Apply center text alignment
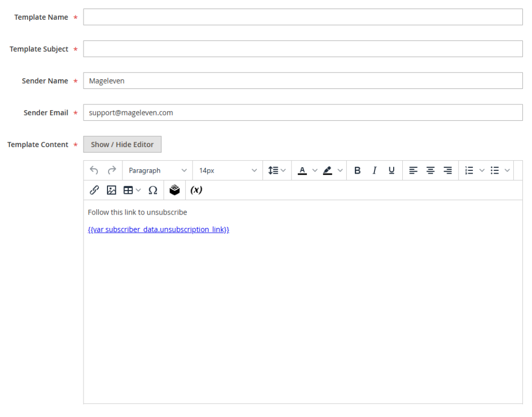The width and height of the screenshot is (532, 417). (430, 170)
